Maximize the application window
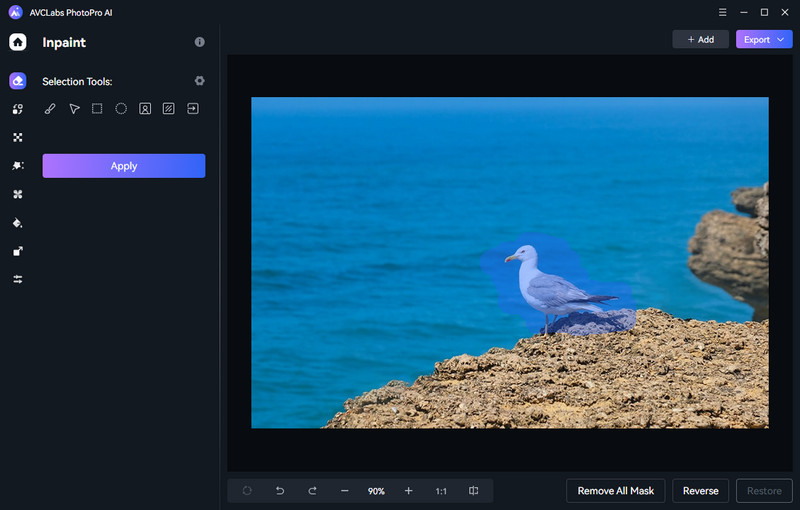Image resolution: width=800 pixels, height=510 pixels. 764,12
